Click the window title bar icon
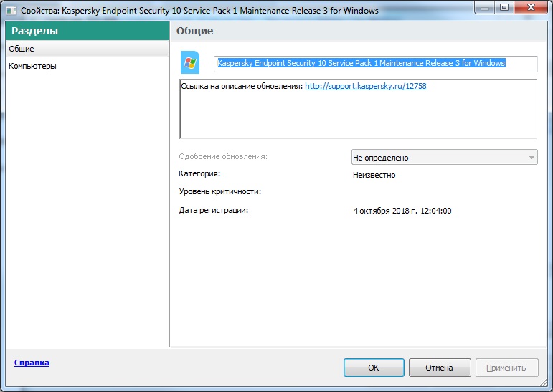This screenshot has width=553, height=392. (11, 11)
